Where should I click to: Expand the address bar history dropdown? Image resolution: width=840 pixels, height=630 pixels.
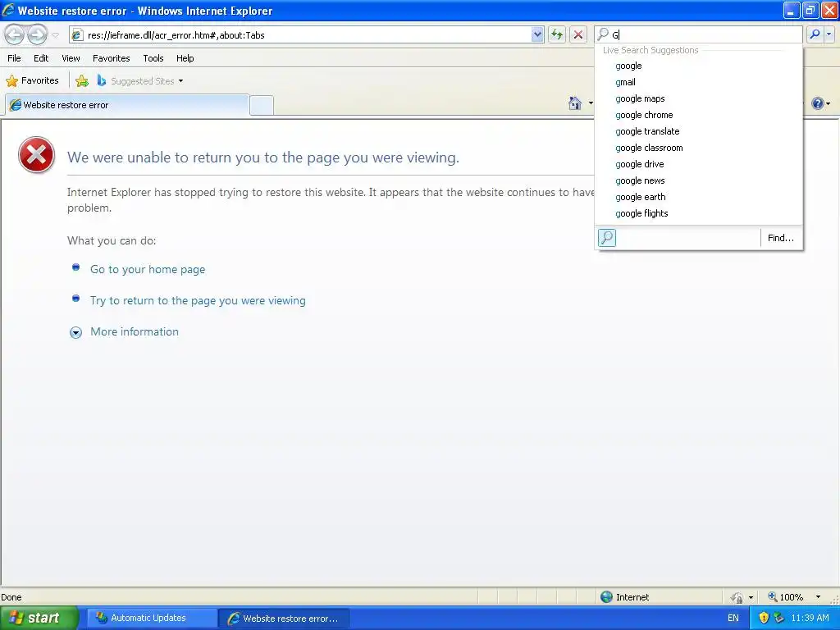537,34
